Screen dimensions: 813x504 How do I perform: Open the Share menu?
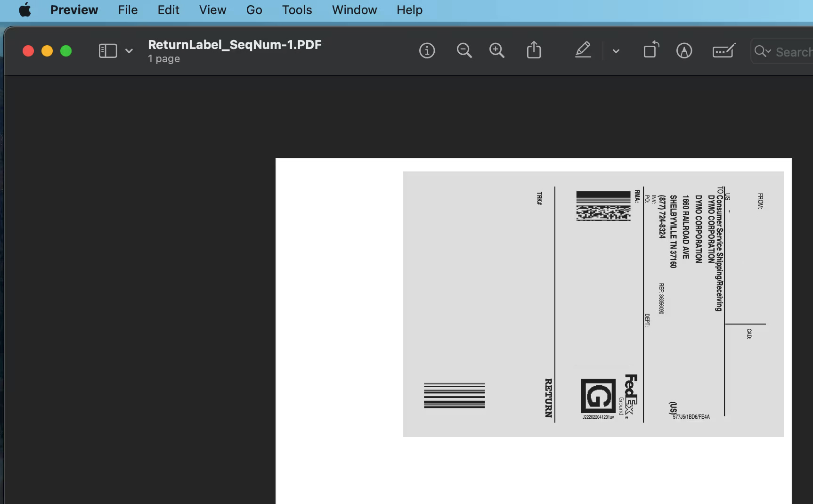534,49
